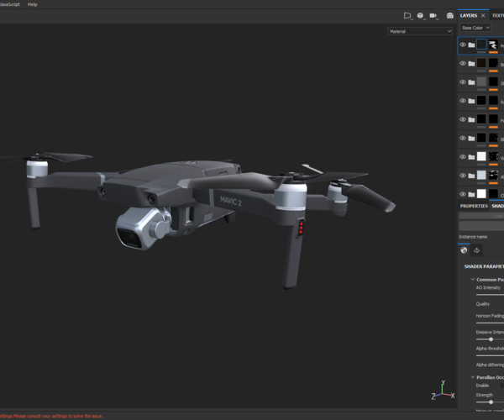The height and width of the screenshot is (420, 504).
Task: Open the Help menu
Action: (x=32, y=4)
